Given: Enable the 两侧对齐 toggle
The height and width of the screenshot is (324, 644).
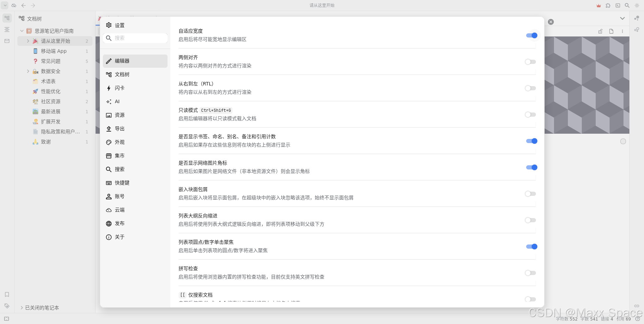Looking at the screenshot, I should tap(530, 62).
